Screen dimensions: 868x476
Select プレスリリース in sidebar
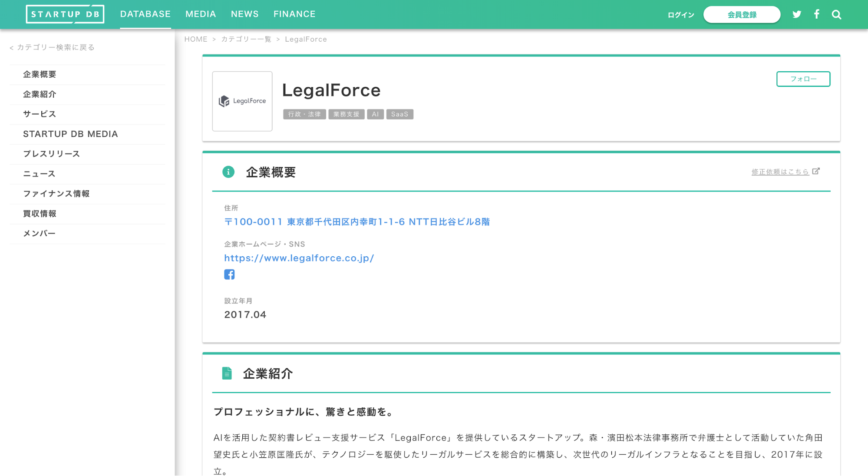coord(51,154)
